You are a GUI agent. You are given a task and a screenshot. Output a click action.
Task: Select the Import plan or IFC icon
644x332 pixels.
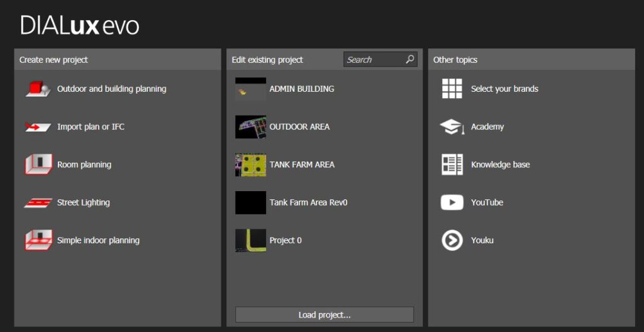[x=38, y=127]
